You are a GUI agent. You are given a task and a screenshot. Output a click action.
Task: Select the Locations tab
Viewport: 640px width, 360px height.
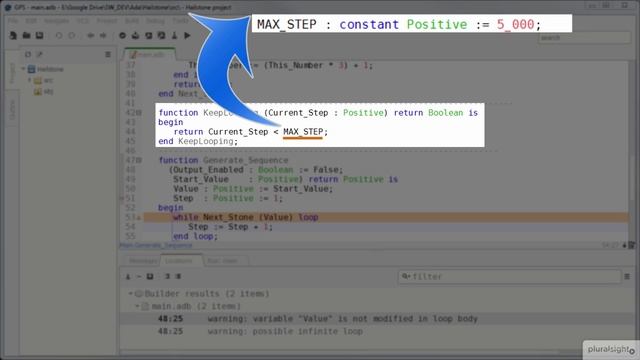(x=180, y=260)
